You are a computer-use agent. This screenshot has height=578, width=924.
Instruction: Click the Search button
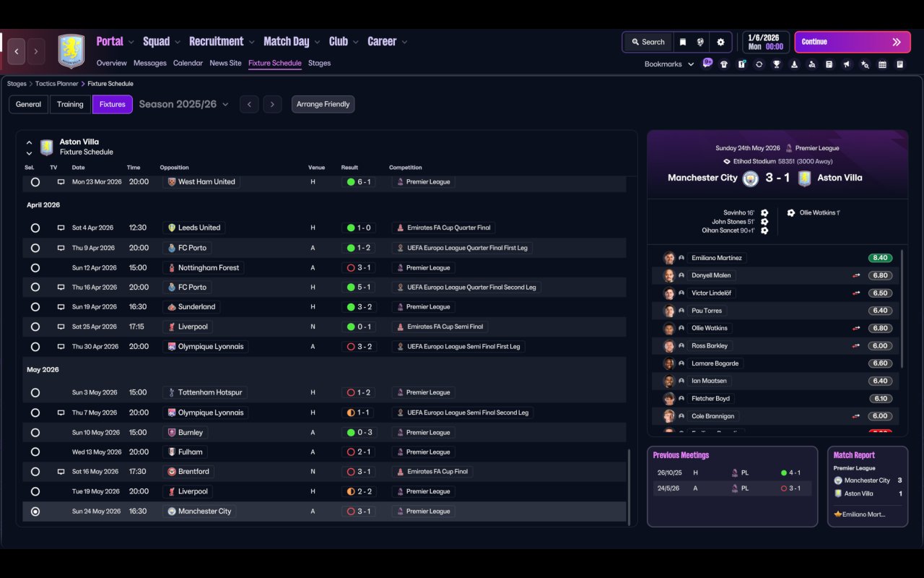tap(648, 42)
